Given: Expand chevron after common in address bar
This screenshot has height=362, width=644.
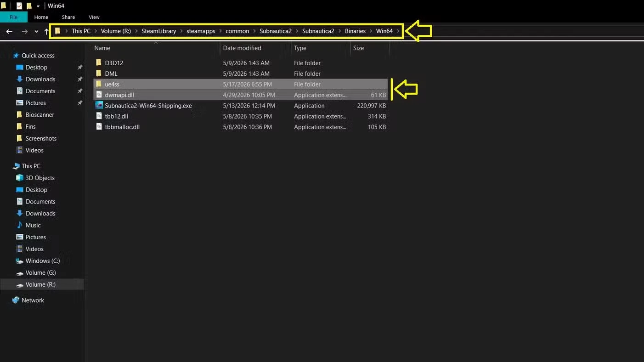Looking at the screenshot, I should pyautogui.click(x=254, y=31).
